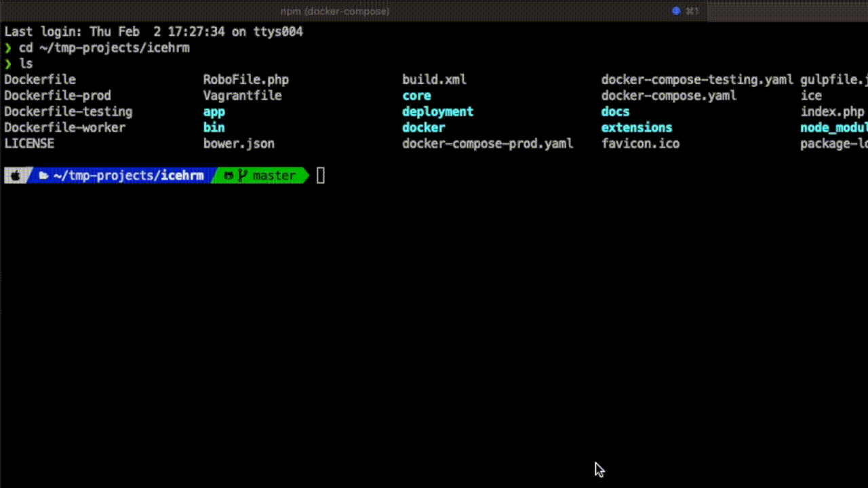
Task: Select the favicon.ico file entry
Action: tap(640, 143)
